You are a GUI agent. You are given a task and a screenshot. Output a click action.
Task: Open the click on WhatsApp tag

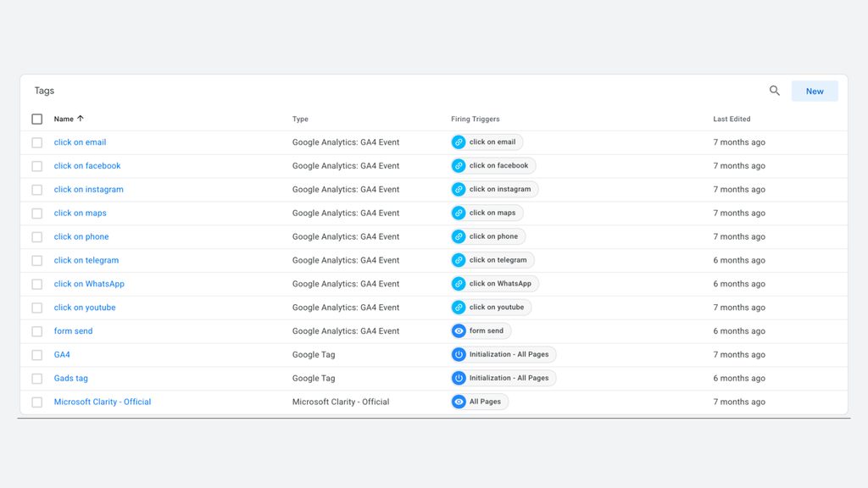coord(88,284)
